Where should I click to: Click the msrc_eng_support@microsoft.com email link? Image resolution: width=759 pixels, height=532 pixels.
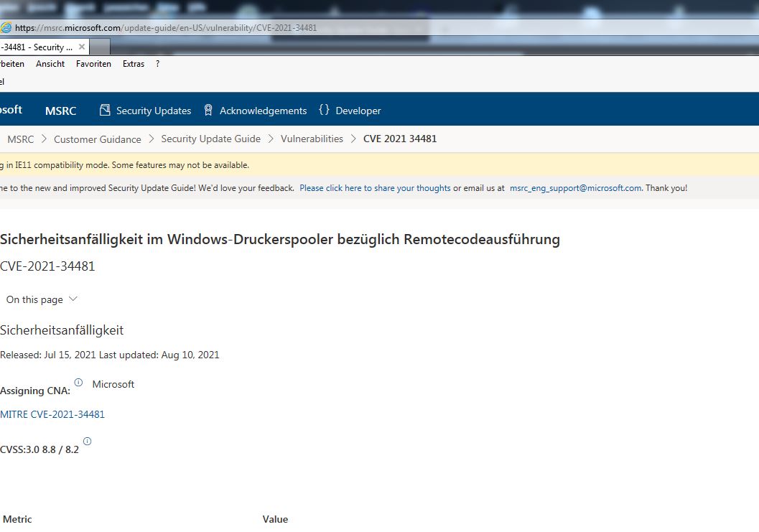(x=574, y=187)
